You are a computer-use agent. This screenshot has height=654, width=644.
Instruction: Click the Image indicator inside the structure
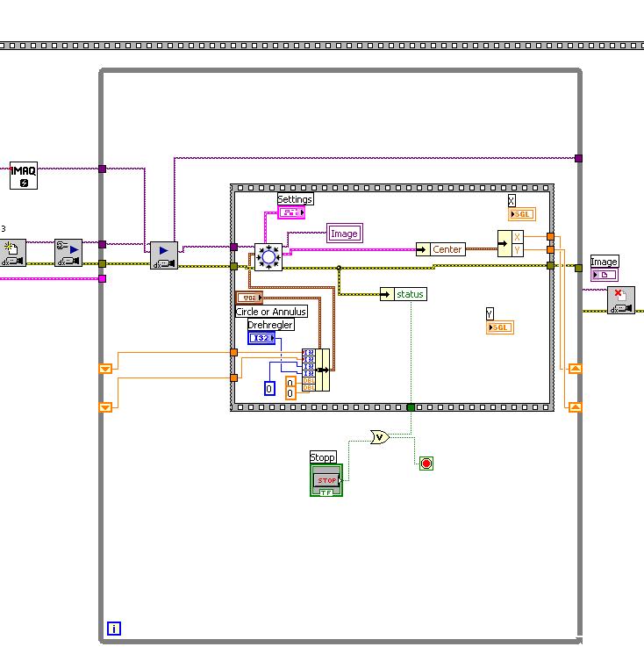pyautogui.click(x=344, y=234)
